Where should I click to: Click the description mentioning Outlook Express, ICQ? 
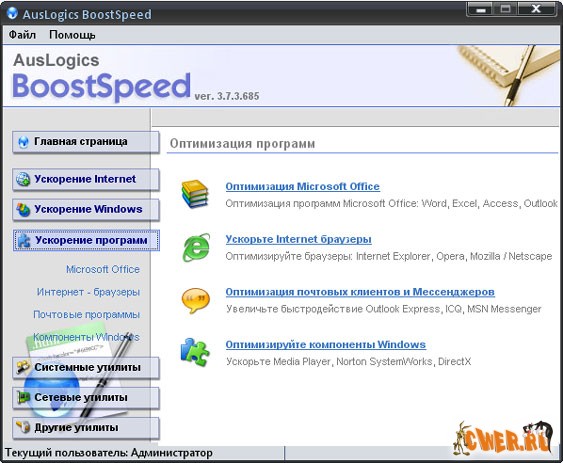coord(383,309)
